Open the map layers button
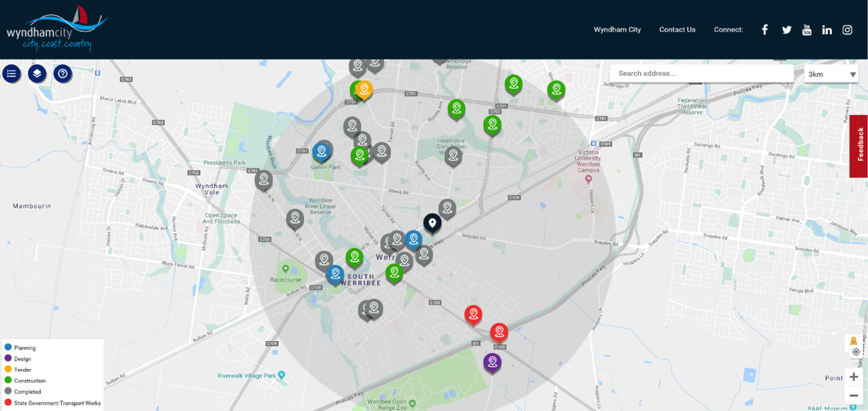This screenshot has width=868, height=411. click(37, 74)
